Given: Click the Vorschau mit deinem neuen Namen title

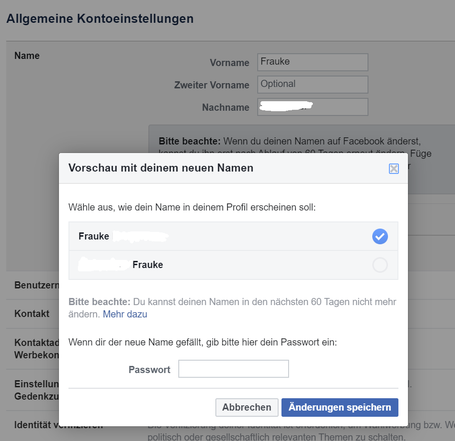Looking at the screenshot, I should pyautogui.click(x=161, y=168).
